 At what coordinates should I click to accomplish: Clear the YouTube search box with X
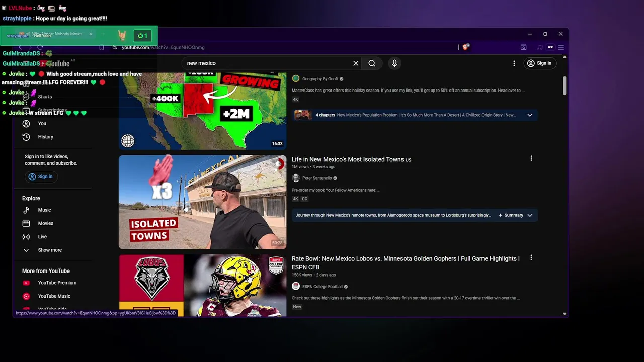click(x=356, y=63)
